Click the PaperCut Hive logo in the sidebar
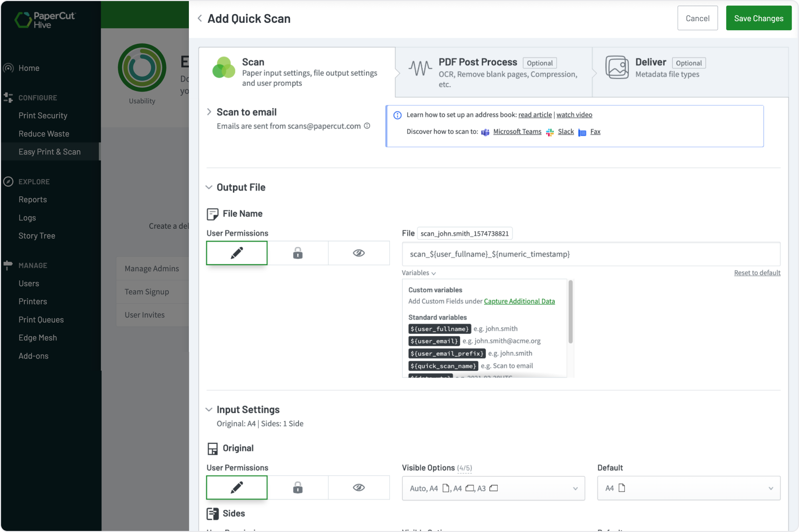 coord(44,19)
